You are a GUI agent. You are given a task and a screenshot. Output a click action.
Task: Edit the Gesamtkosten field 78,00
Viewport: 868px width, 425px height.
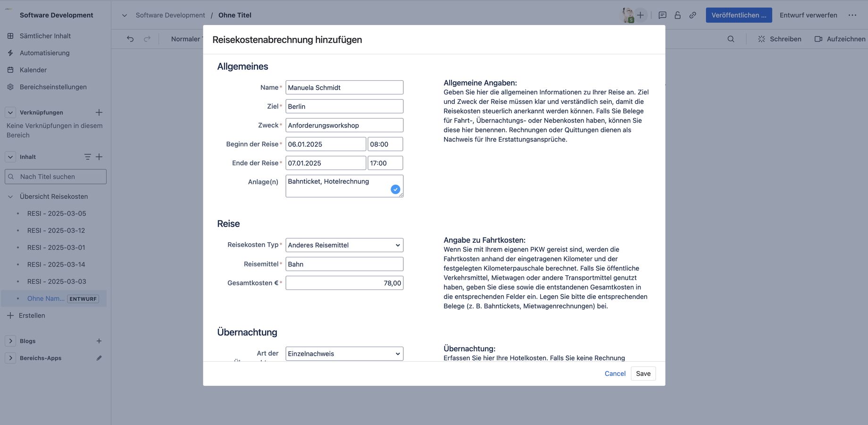point(344,283)
